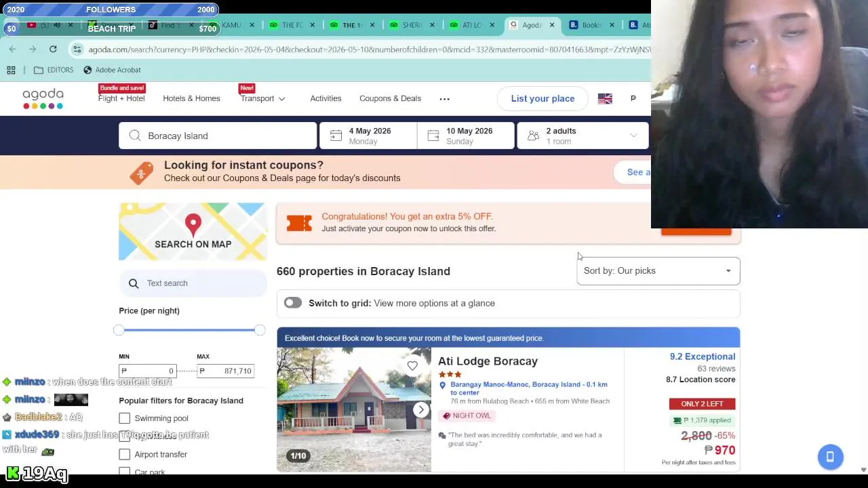Click the 63 reviews text
This screenshot has height=488, width=868.
(x=716, y=369)
